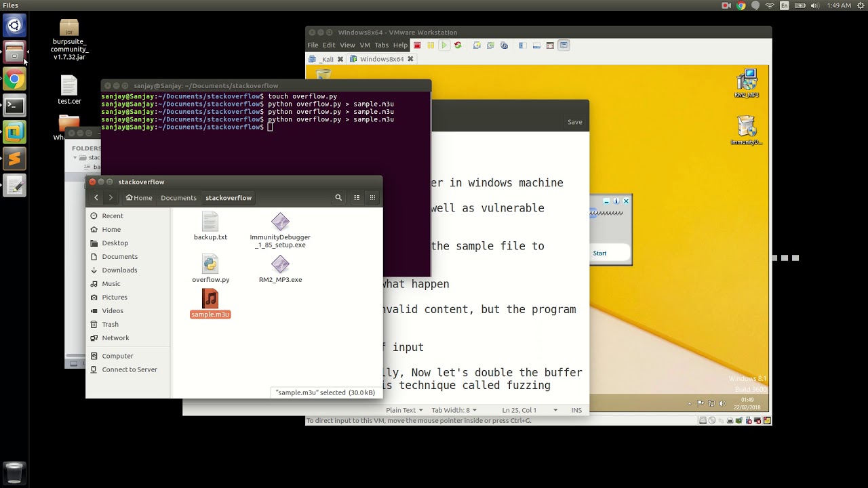Image resolution: width=868 pixels, height=488 pixels.
Task: Open Connect to Server in sidebar
Action: [x=130, y=369]
